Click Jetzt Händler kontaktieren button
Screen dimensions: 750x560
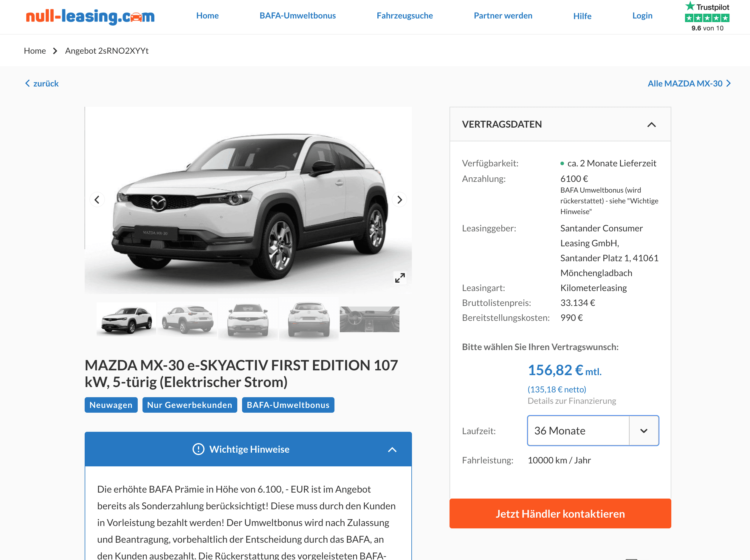coord(560,513)
